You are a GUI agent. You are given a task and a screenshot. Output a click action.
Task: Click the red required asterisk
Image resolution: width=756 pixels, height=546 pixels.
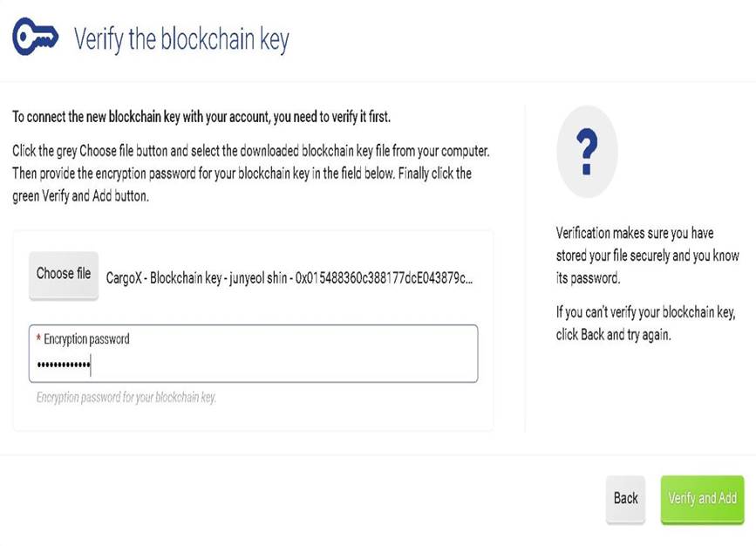tap(38, 338)
